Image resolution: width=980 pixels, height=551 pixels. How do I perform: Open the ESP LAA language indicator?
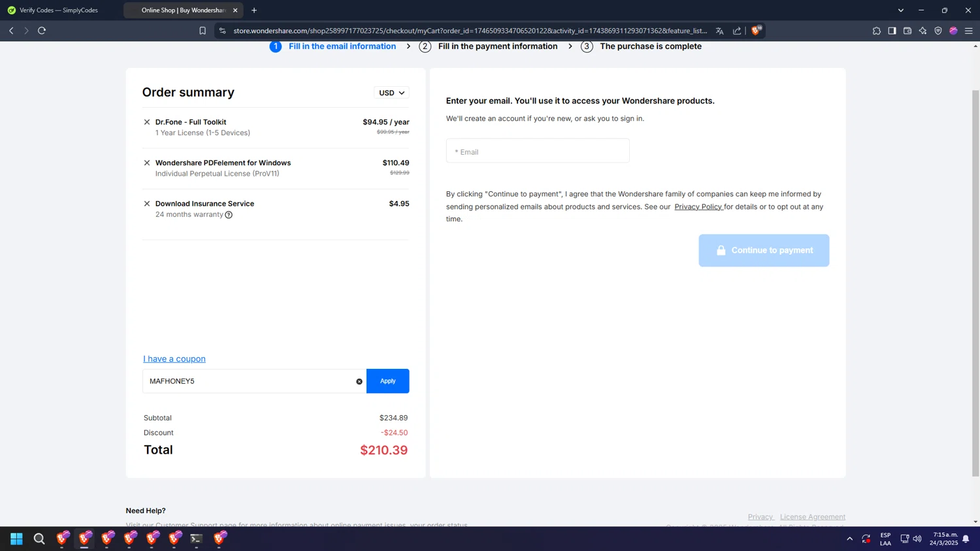click(x=885, y=539)
